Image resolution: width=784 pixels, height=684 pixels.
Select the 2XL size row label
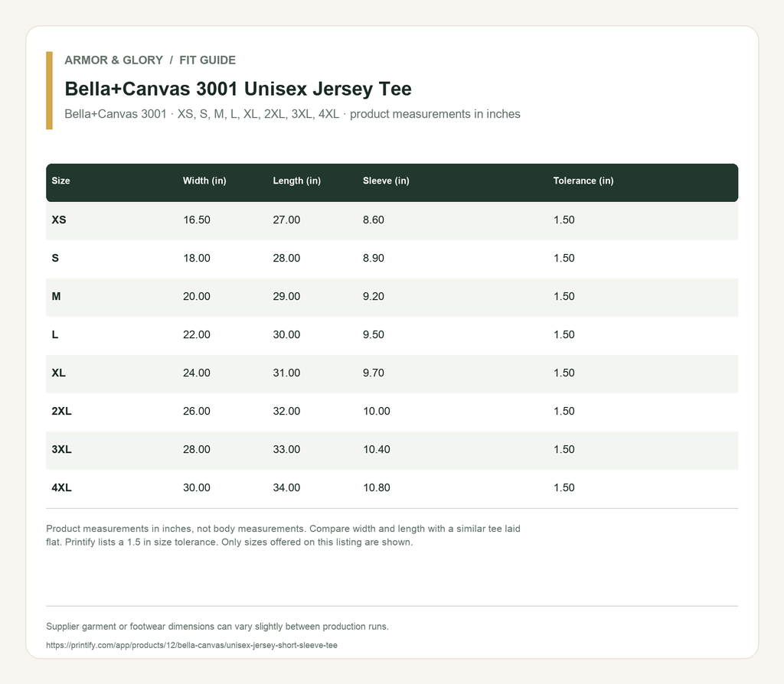click(61, 411)
